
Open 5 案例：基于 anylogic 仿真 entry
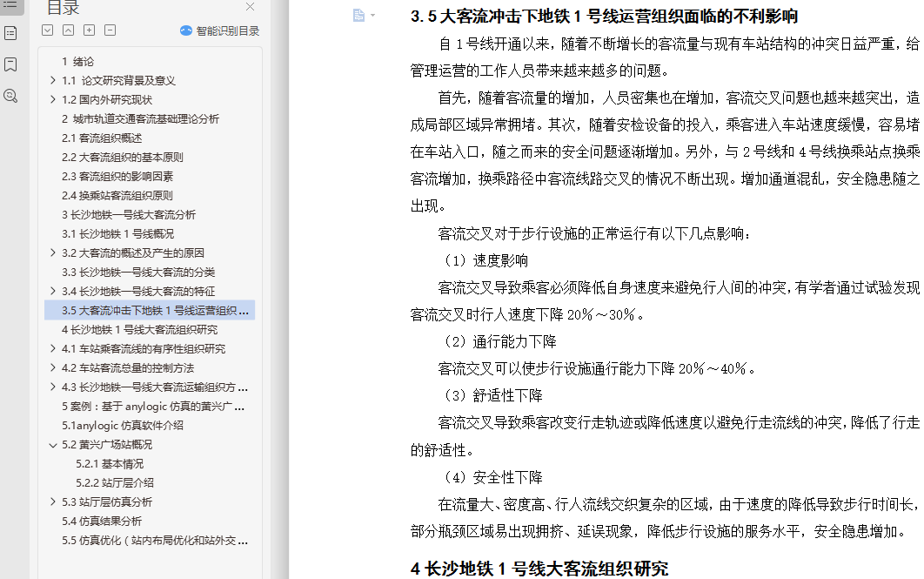(152, 407)
